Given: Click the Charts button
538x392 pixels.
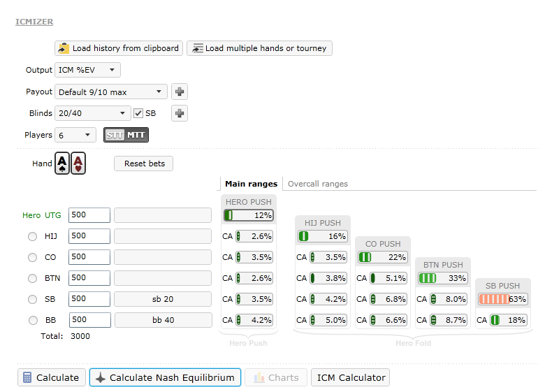Looking at the screenshot, I should coord(276,377).
